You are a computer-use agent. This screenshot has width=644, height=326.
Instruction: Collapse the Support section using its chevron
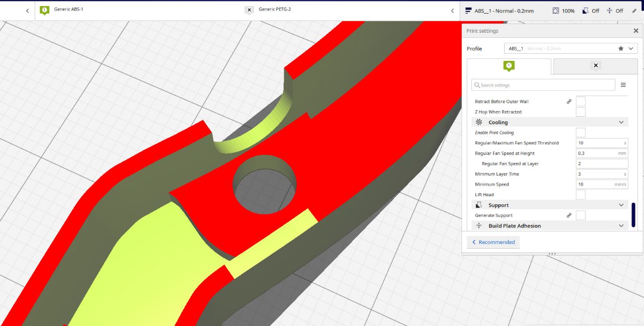621,205
